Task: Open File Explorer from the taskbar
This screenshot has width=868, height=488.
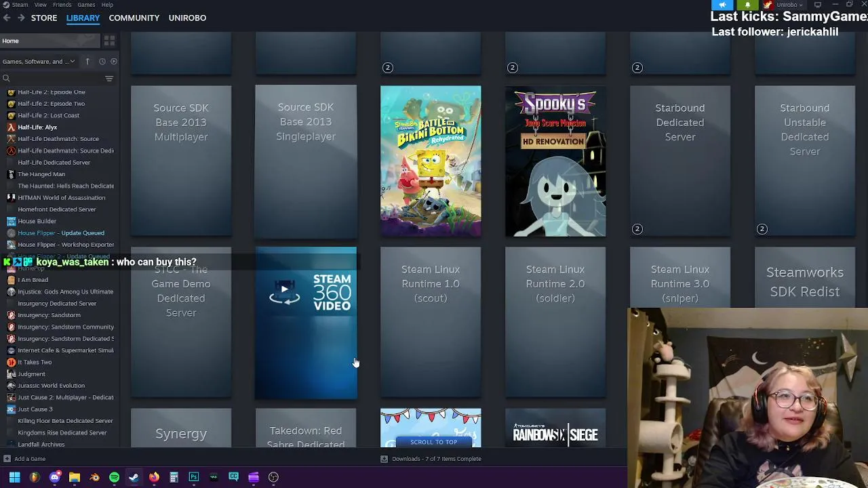Action: [x=75, y=477]
